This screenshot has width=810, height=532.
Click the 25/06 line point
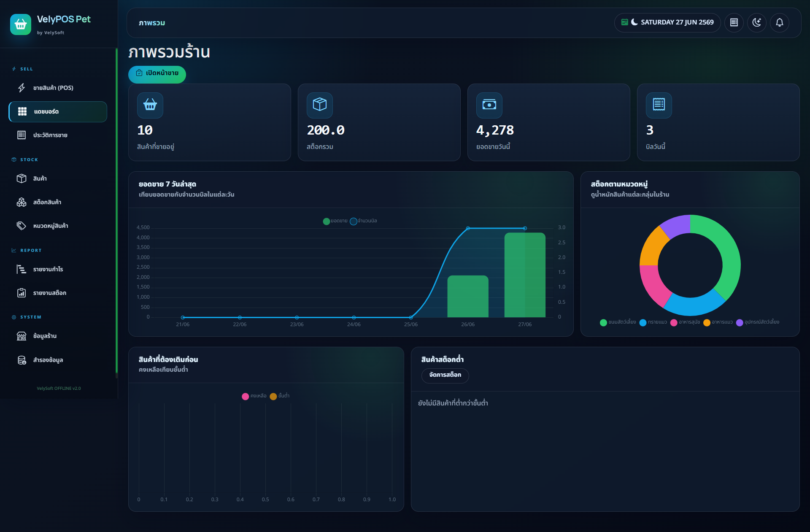(411, 317)
